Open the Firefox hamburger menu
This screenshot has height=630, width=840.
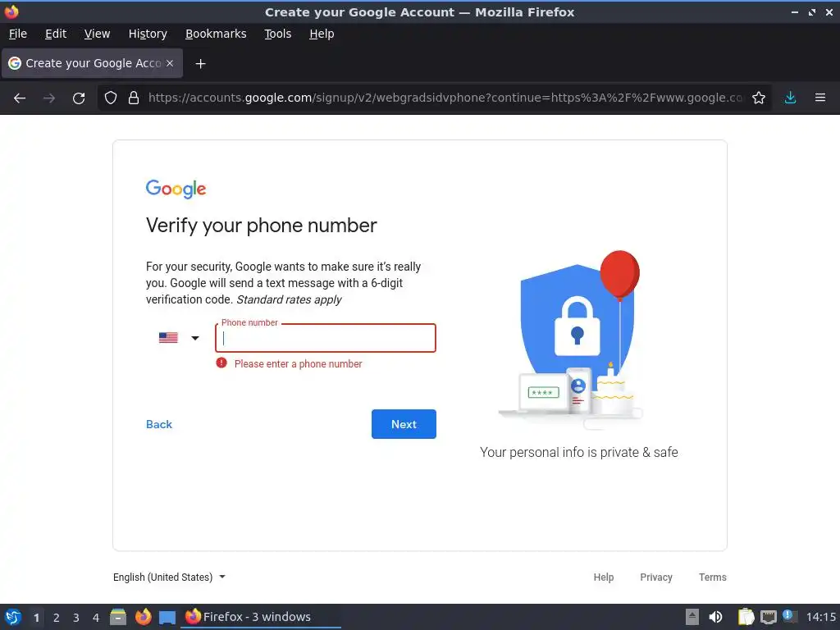[819, 98]
